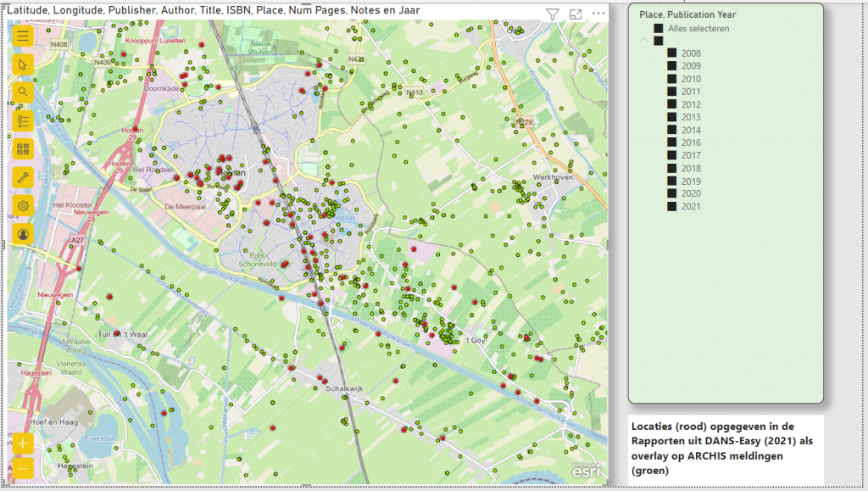Screen dimensions: 868x491
Task: Zoom out with the minus button
Action: click(23, 468)
